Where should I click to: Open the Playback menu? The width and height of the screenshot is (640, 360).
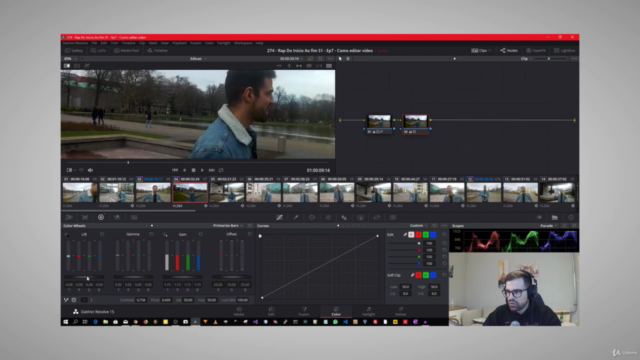pos(179,43)
